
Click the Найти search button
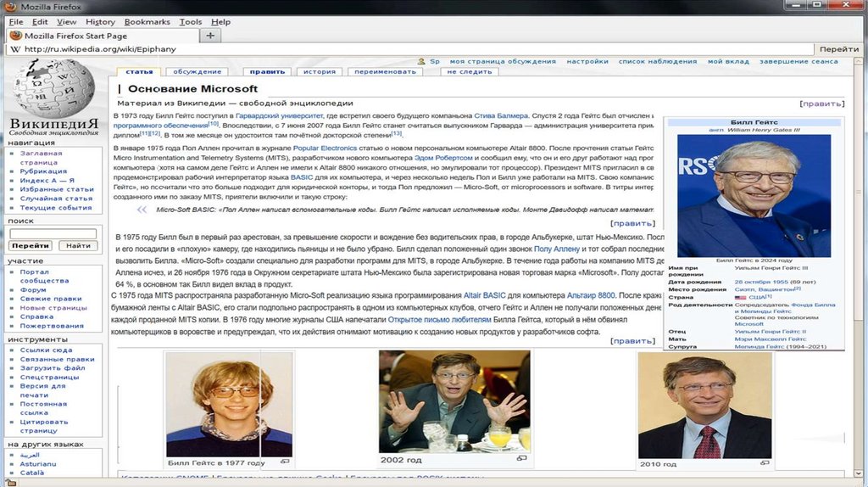pyautogui.click(x=79, y=245)
